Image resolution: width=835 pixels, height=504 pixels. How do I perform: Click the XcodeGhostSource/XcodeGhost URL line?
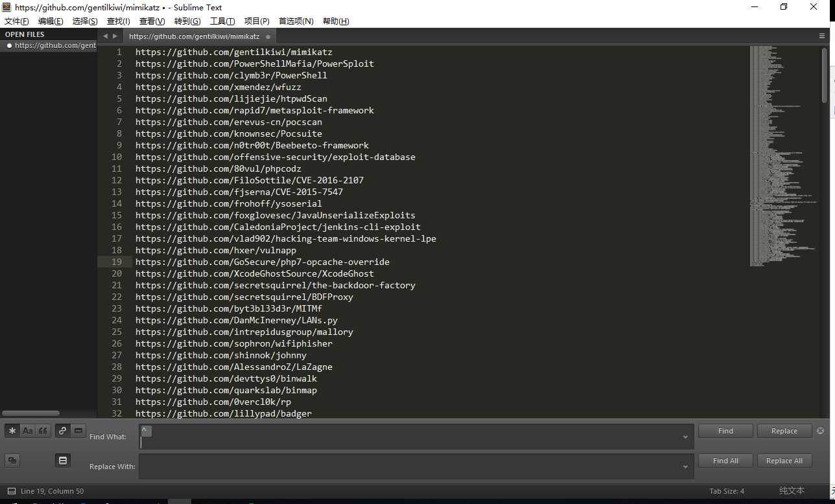click(x=255, y=273)
